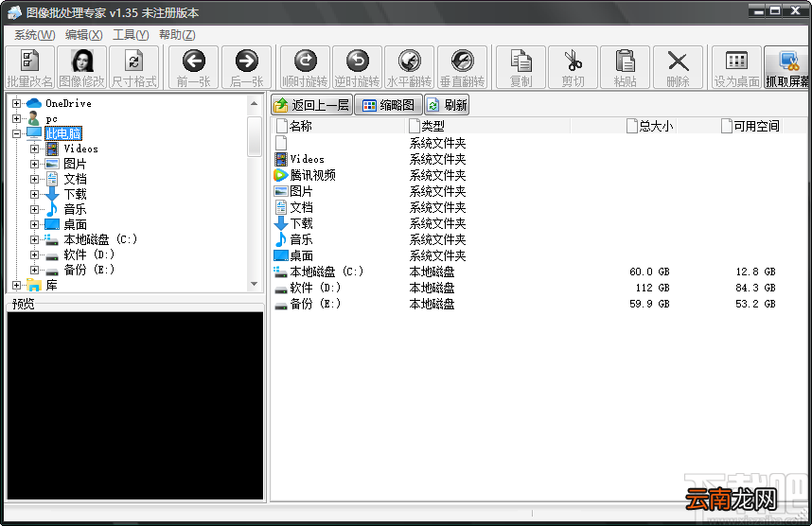Rotate counterclockwise with 逆时旋转
This screenshot has width=812, height=526.
[x=358, y=67]
